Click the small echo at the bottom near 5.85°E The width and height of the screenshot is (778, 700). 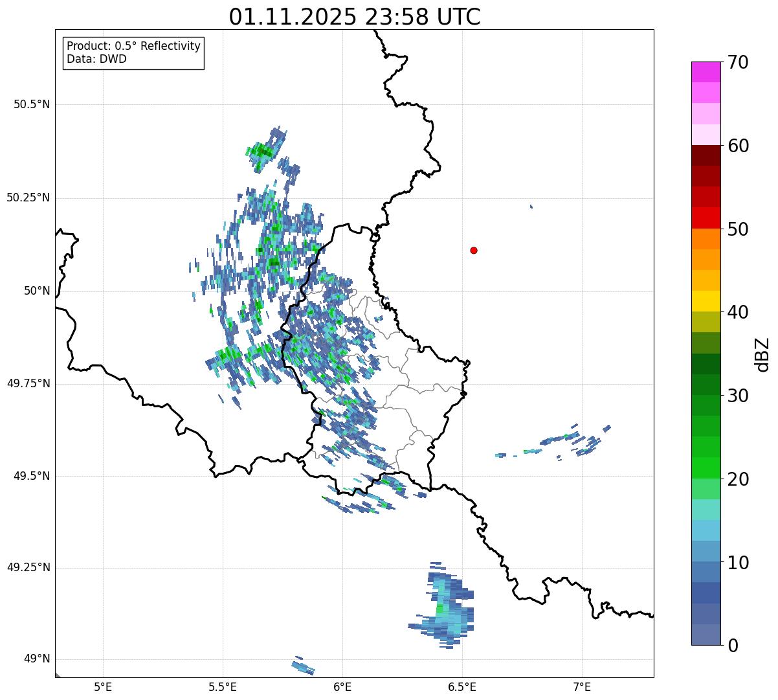tap(302, 665)
